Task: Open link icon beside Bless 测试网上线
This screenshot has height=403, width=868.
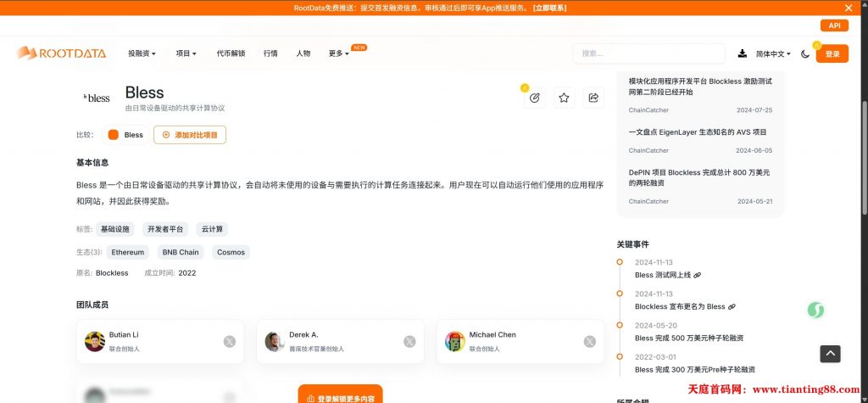Action: [697, 275]
